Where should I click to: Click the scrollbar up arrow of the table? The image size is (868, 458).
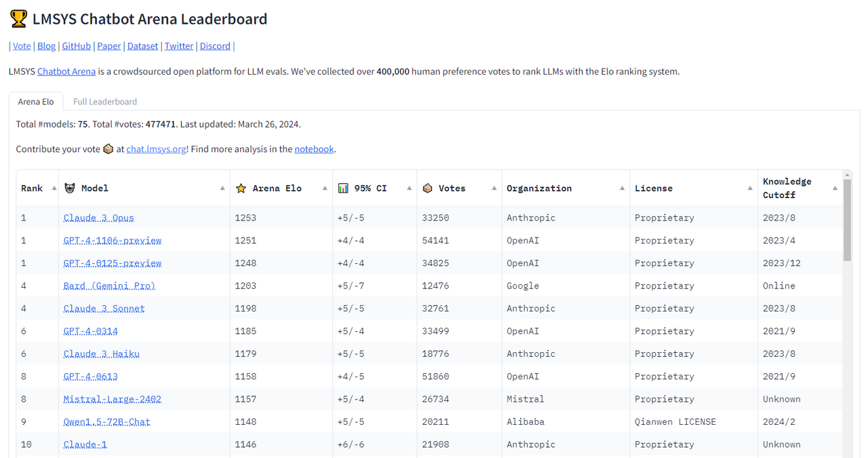[x=847, y=174]
